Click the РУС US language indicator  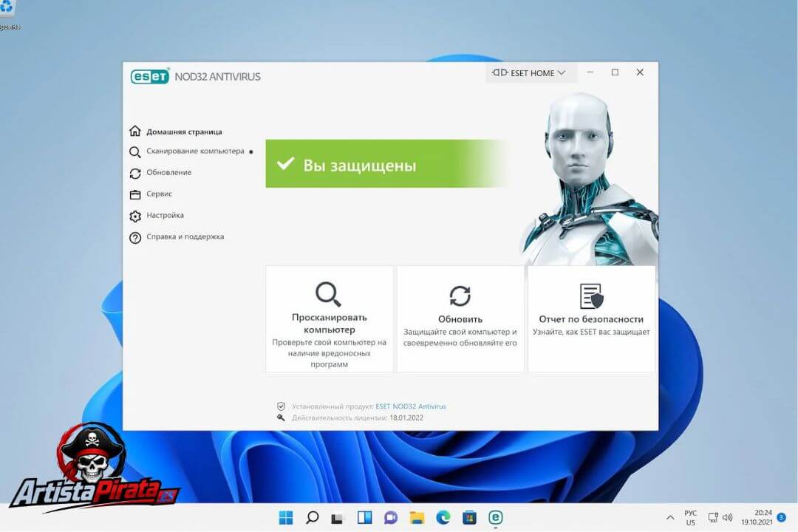point(691,518)
